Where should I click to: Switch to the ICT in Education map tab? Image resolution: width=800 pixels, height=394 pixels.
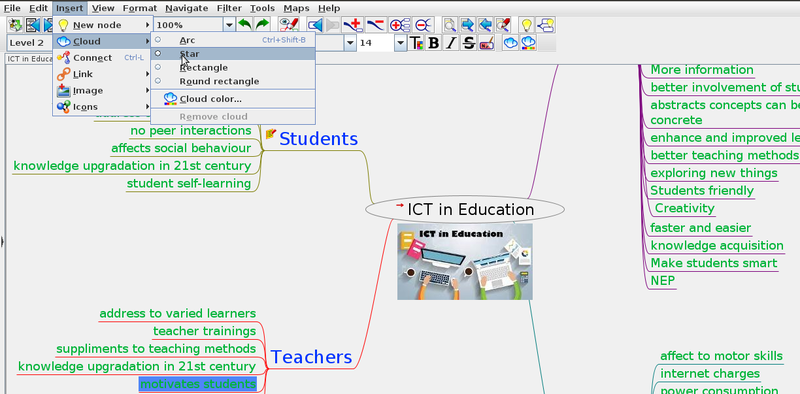[30, 59]
